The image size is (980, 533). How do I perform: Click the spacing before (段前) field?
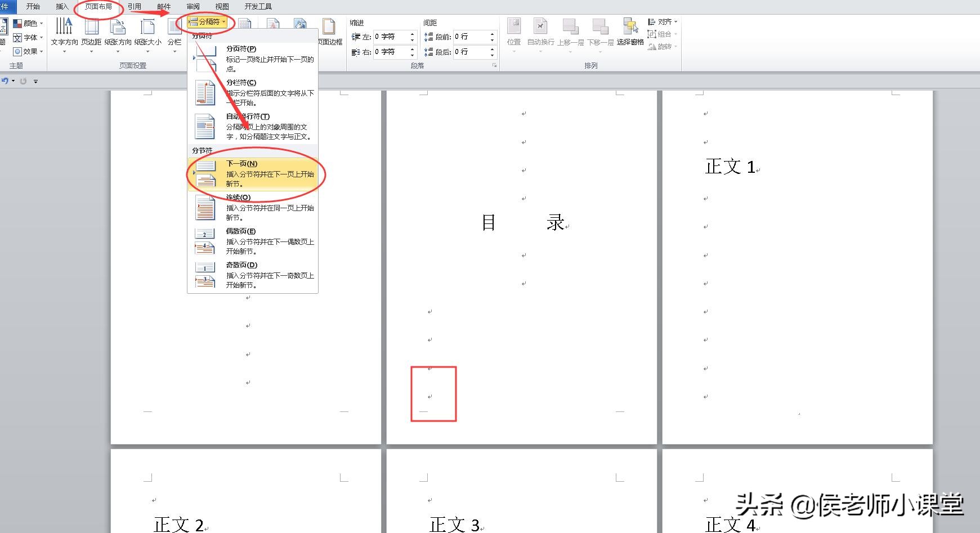(471, 37)
